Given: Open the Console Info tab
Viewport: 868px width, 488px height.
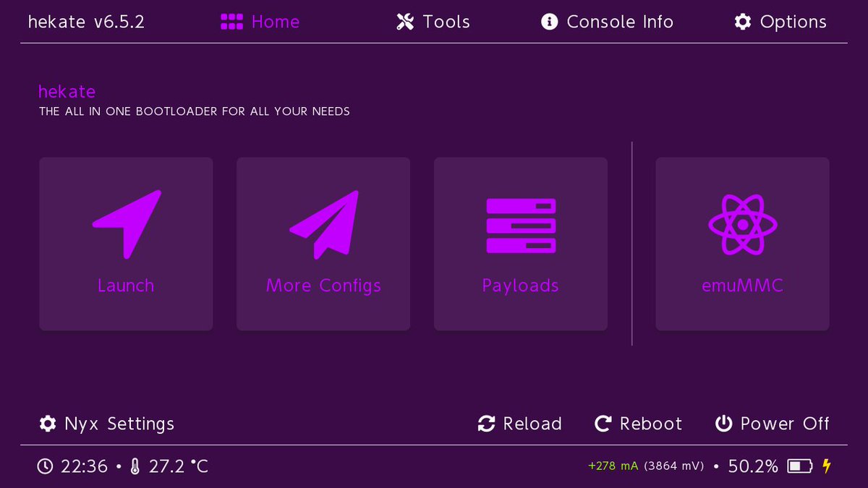Looking at the screenshot, I should click(x=608, y=22).
